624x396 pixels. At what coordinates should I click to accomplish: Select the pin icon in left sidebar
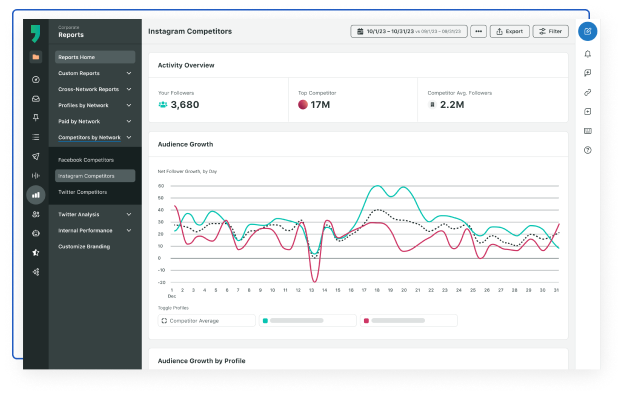[x=36, y=118]
